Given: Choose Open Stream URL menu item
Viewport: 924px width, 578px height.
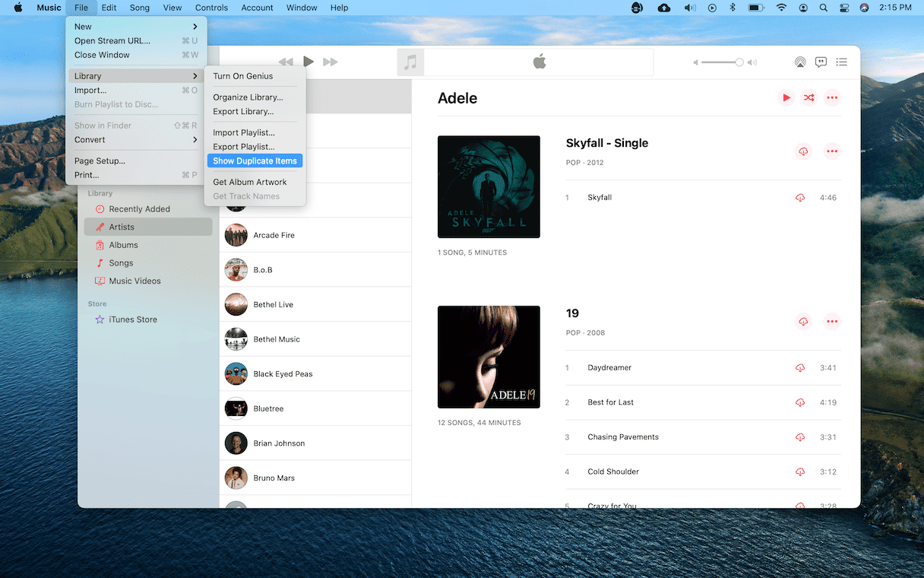Looking at the screenshot, I should [x=136, y=41].
